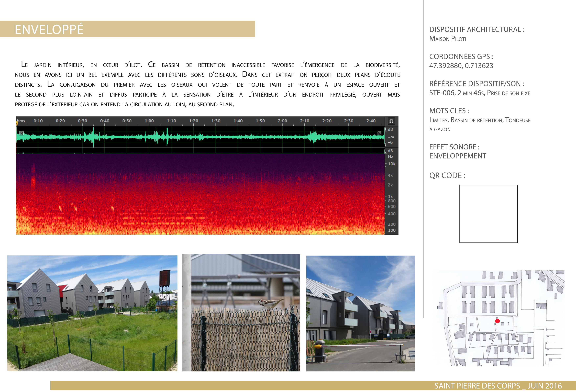The image size is (576, 392).
Task: Click the 1:00 mark on the time ruler
Action: pos(149,121)
